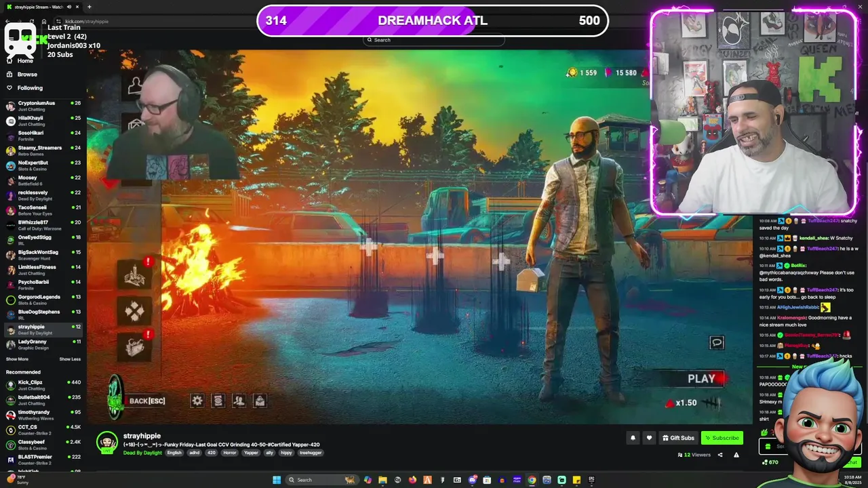
Task: Select the strayhippie Stream browser tab
Action: click(x=43, y=7)
